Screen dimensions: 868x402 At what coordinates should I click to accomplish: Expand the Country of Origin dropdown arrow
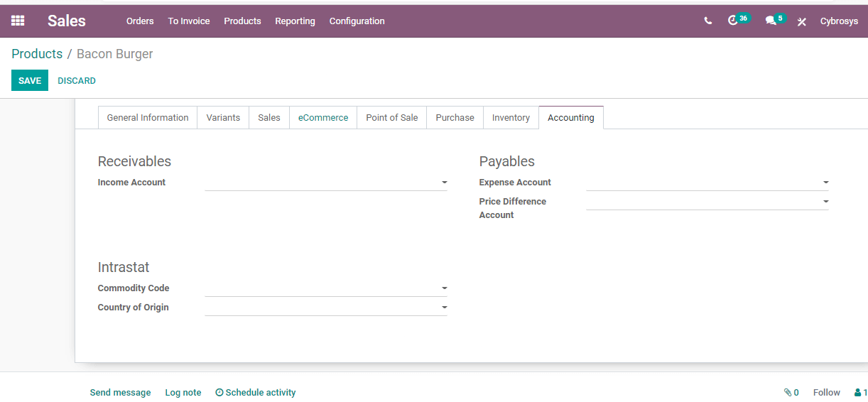[x=444, y=308]
